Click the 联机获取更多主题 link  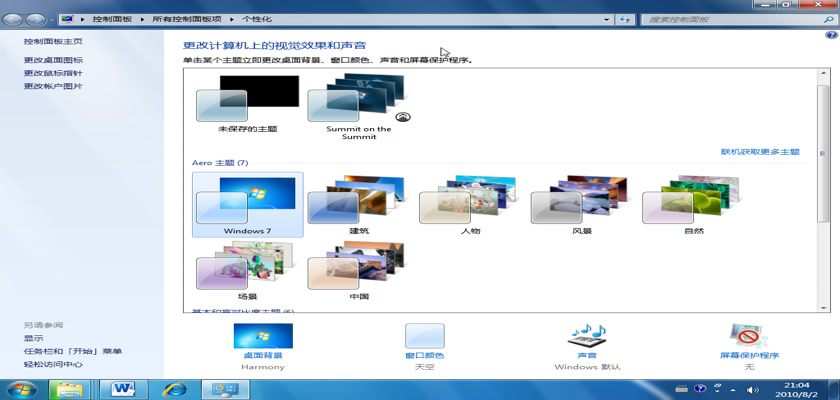760,152
